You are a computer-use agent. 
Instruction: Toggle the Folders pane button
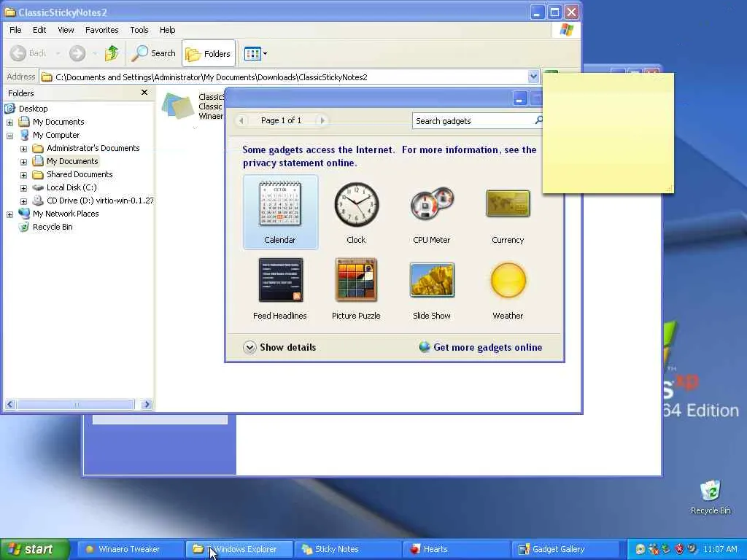208,53
